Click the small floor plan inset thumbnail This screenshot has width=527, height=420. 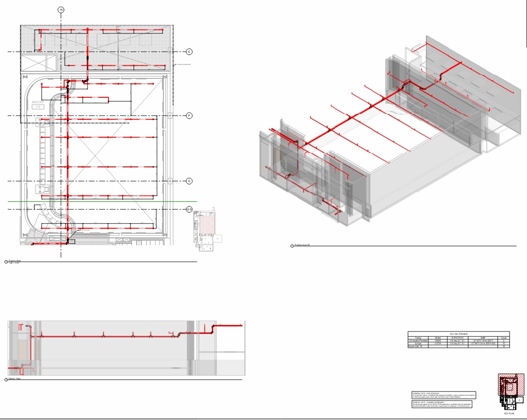208,231
